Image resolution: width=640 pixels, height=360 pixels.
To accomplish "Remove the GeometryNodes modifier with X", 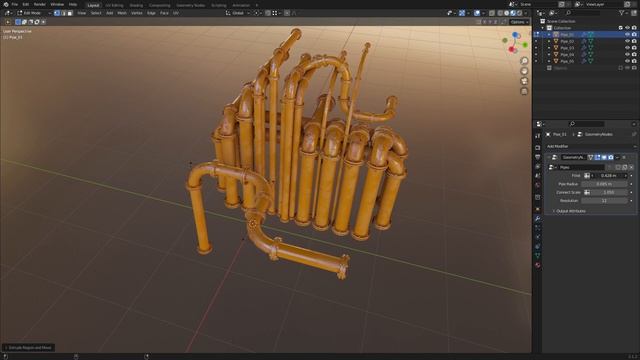I will [x=624, y=157].
